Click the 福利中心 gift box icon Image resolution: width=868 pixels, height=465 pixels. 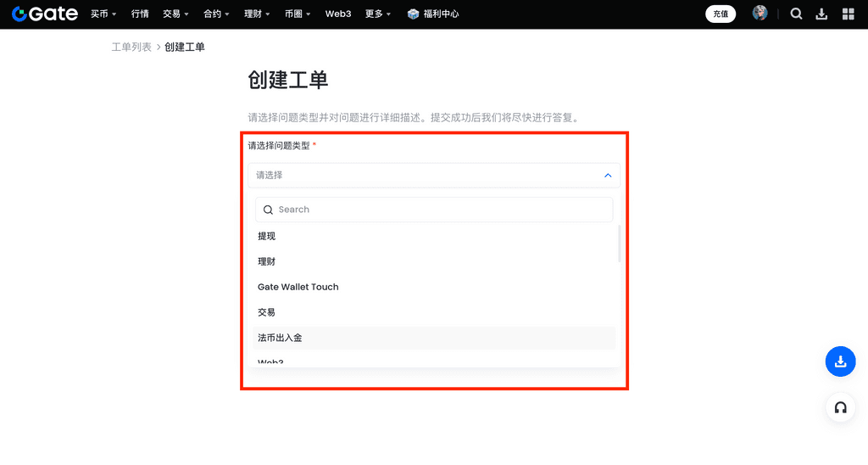[413, 14]
